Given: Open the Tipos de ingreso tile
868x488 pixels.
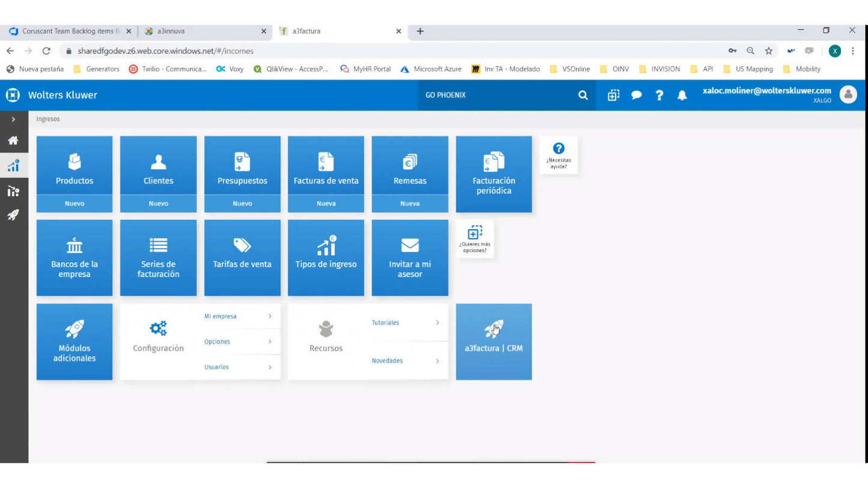Looking at the screenshot, I should coord(326,258).
